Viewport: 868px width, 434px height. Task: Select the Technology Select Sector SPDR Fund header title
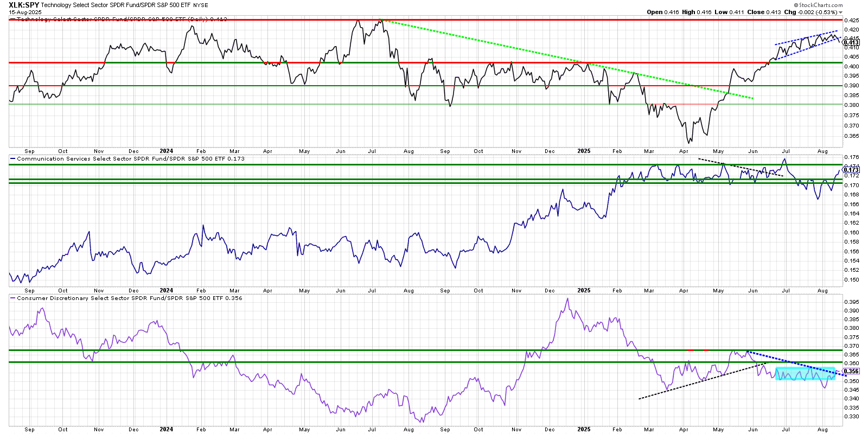point(116,5)
